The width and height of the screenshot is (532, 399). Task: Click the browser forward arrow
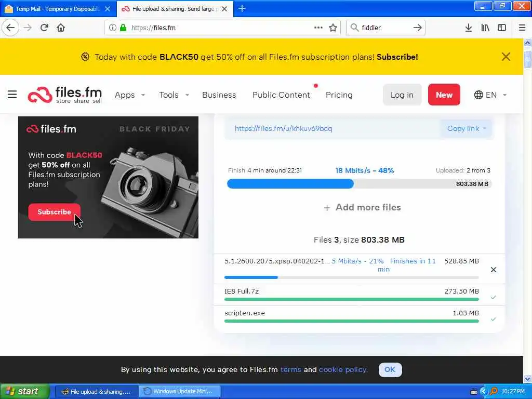click(28, 28)
